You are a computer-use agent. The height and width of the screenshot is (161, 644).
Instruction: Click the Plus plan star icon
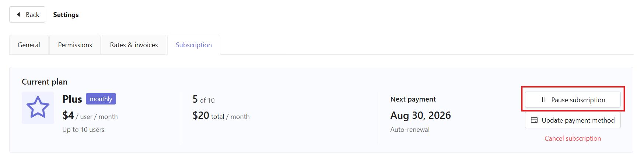[38, 107]
